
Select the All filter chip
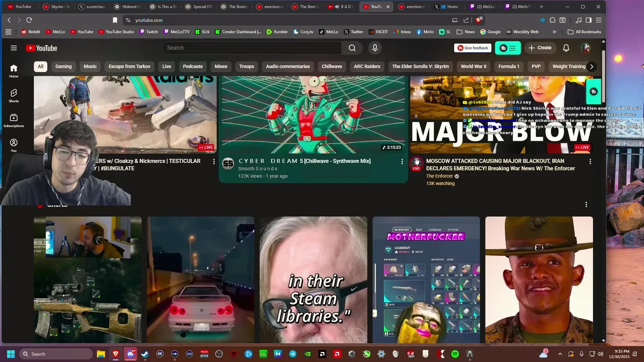coord(40,66)
